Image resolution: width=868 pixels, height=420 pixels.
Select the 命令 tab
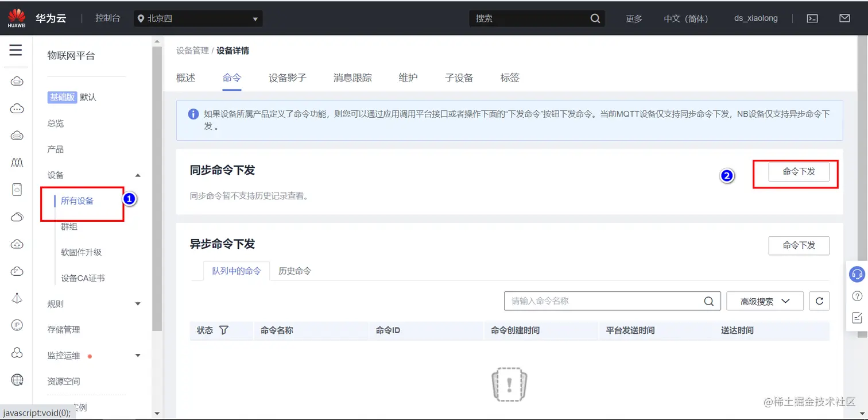[x=232, y=78]
